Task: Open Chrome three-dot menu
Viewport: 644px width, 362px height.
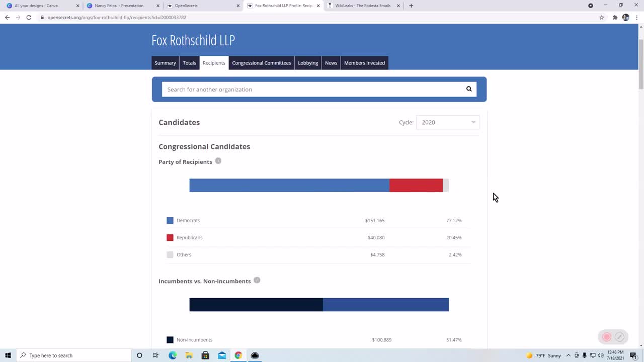Action: tap(636, 17)
